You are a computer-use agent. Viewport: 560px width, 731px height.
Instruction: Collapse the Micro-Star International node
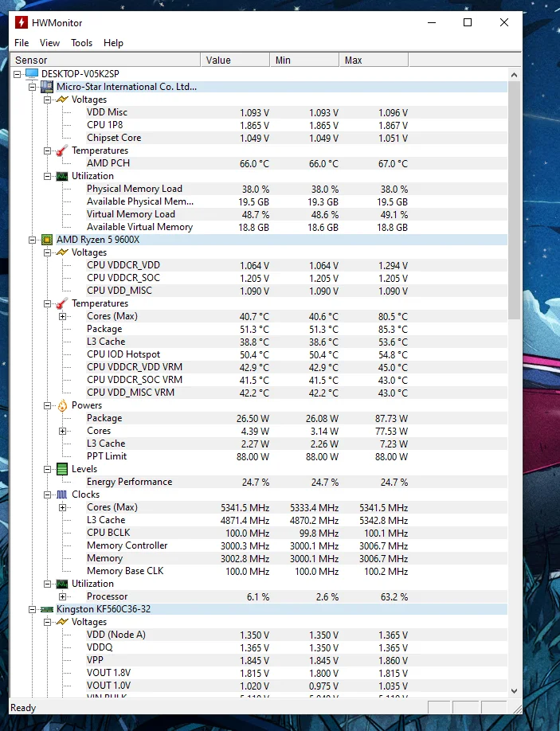click(x=32, y=87)
